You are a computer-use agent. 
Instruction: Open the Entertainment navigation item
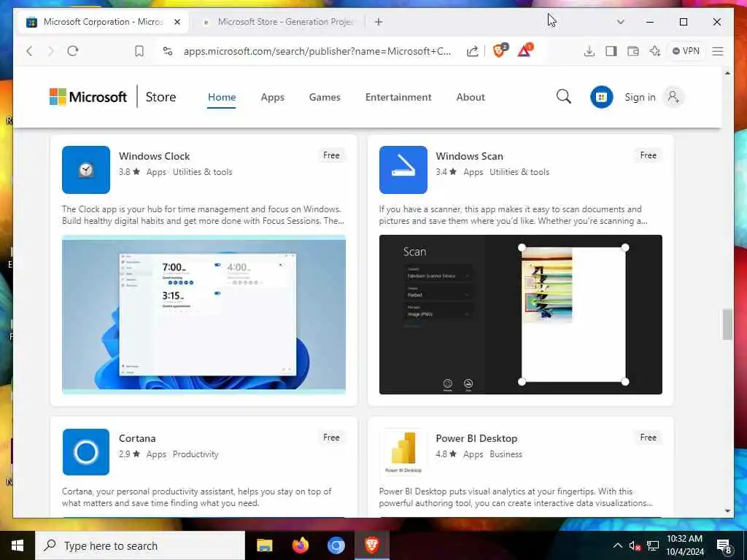[398, 97]
